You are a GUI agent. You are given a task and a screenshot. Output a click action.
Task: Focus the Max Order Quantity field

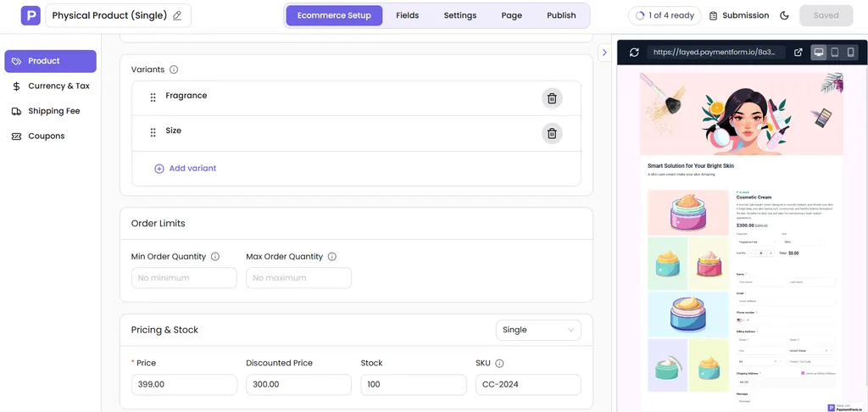click(299, 278)
